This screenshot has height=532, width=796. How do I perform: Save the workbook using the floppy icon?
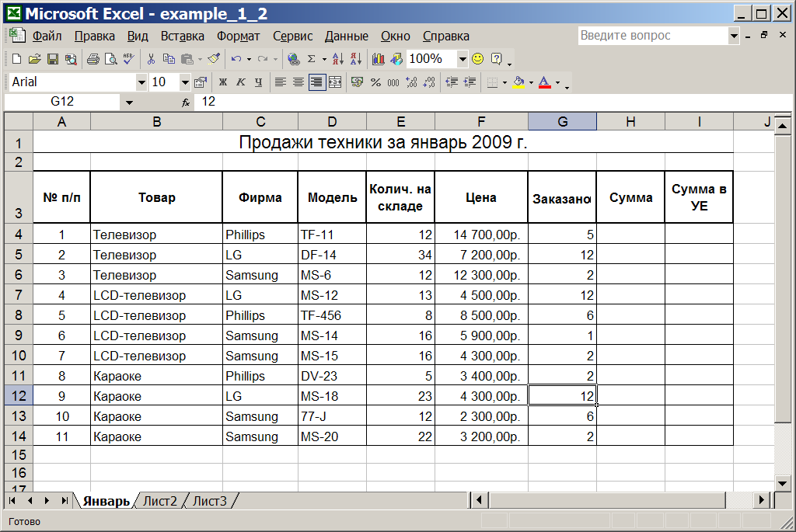pos(52,59)
